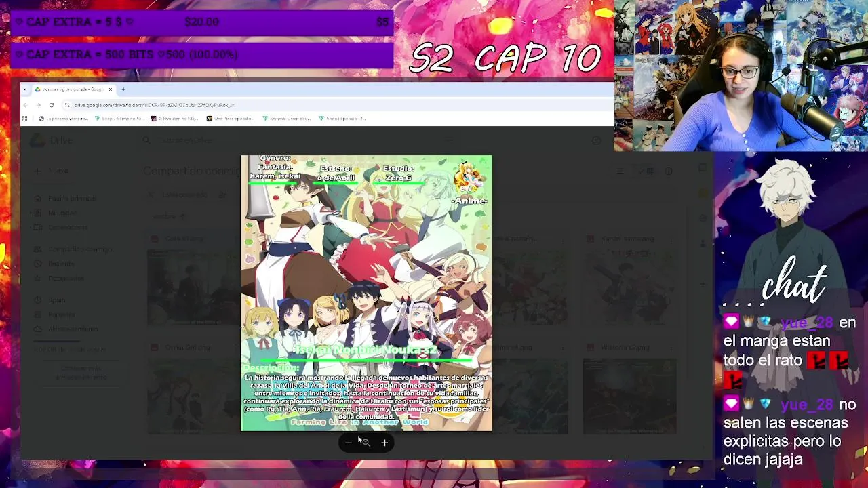Show Drive file details info icon
This screenshot has width=868, height=488.
(669, 171)
